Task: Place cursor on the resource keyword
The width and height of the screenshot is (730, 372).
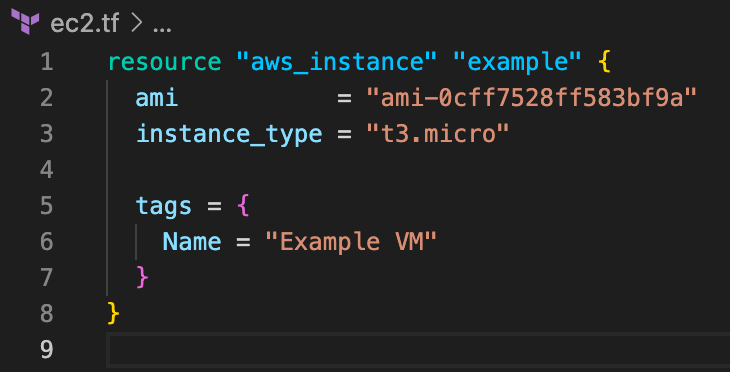Action: pos(164,62)
